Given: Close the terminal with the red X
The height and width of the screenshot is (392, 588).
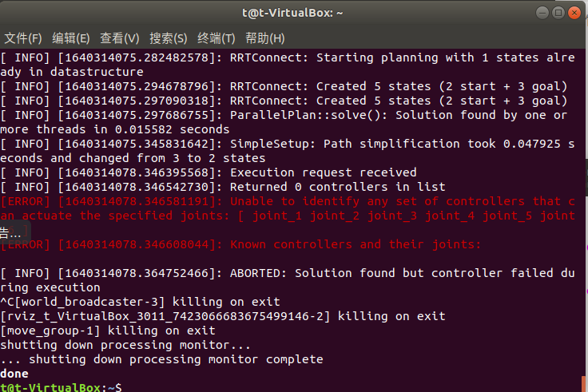Looking at the screenshot, I should (x=574, y=13).
